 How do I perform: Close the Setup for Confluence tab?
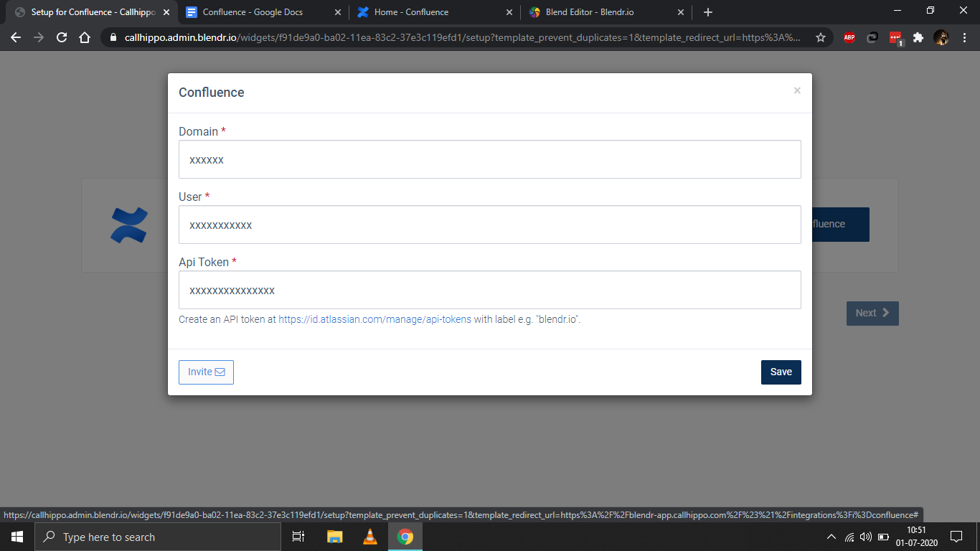pyautogui.click(x=166, y=12)
